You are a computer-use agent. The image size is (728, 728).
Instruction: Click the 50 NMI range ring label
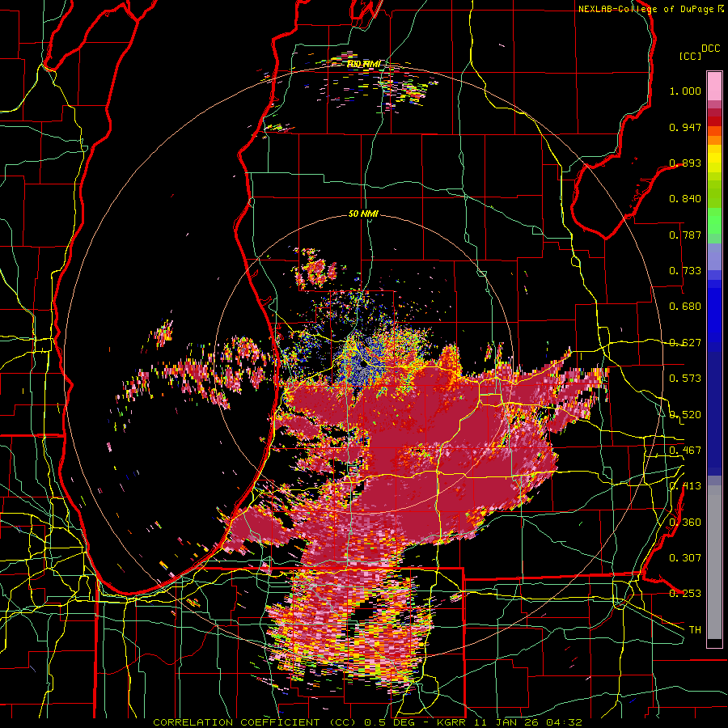(x=363, y=214)
